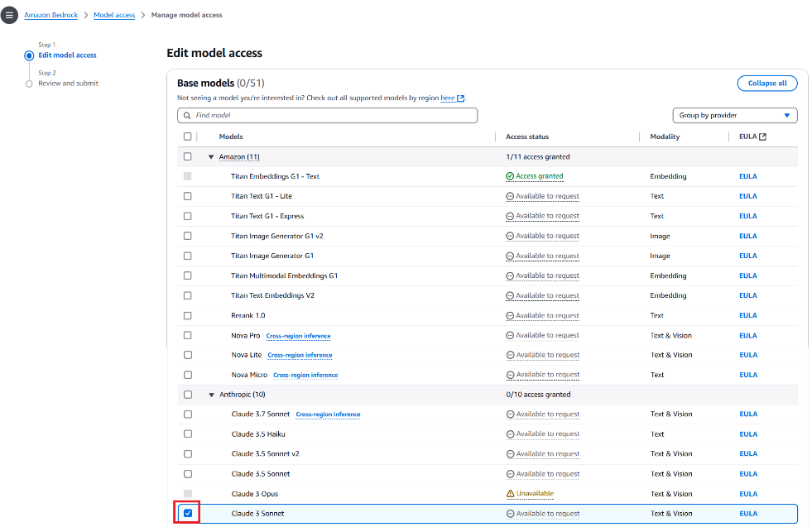Collapse the Amazon (11) provider group

211,157
